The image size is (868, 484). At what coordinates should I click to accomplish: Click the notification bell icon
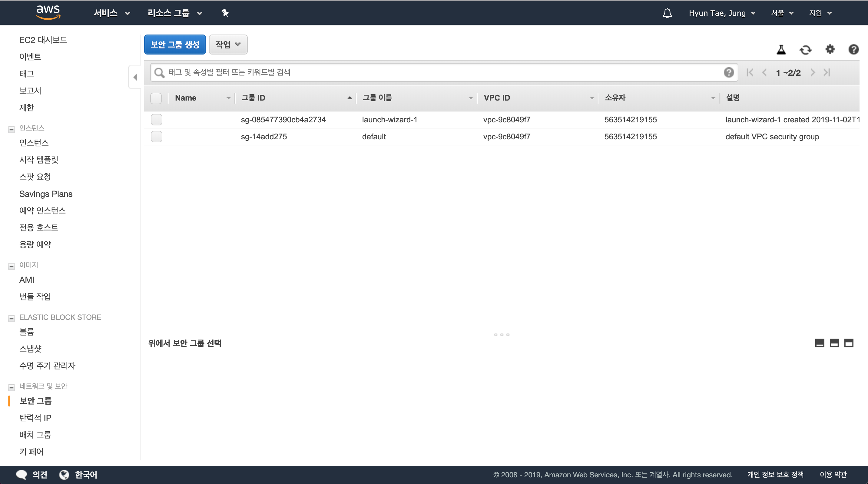(667, 13)
